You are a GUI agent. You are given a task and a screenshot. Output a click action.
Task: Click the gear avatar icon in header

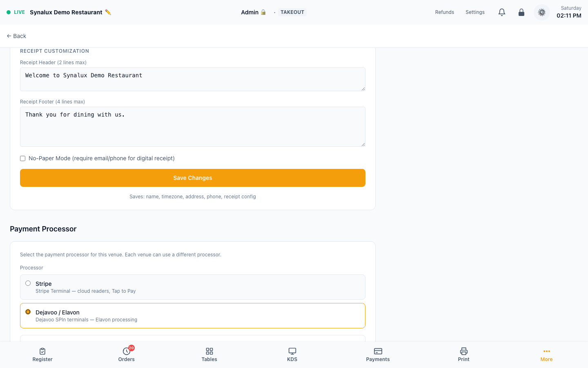(542, 12)
